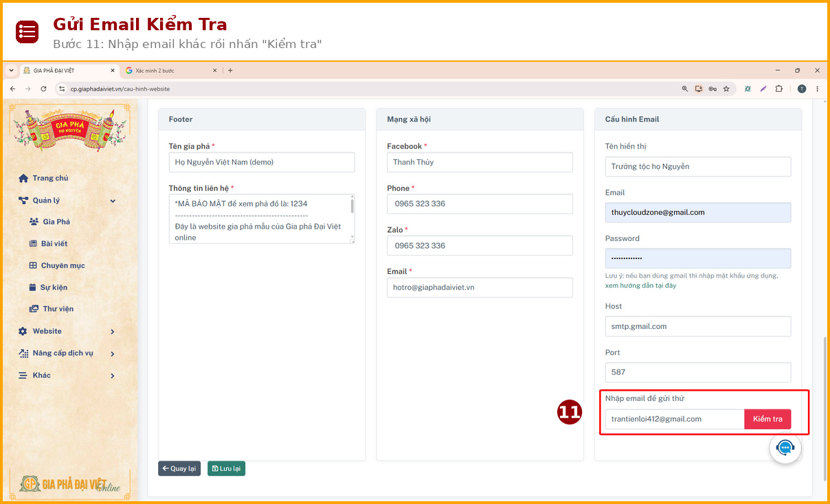Click the Thông tin liên hệ textarea
This screenshot has width=830, height=504.
coord(262,218)
